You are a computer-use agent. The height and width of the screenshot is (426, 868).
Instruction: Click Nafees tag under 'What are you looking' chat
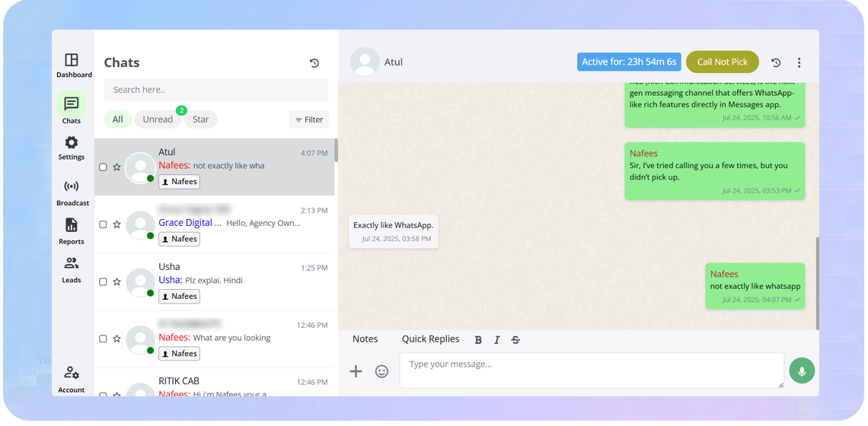[180, 354]
